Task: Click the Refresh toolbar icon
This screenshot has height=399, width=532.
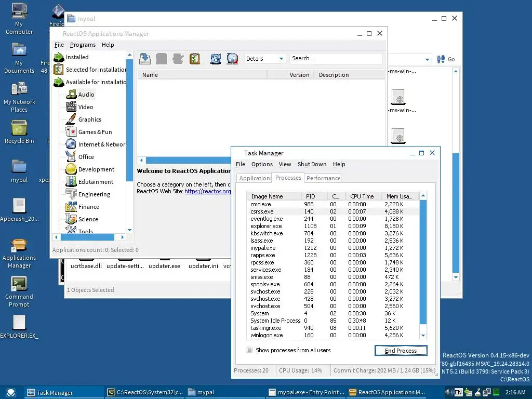Action: pyautogui.click(x=216, y=59)
